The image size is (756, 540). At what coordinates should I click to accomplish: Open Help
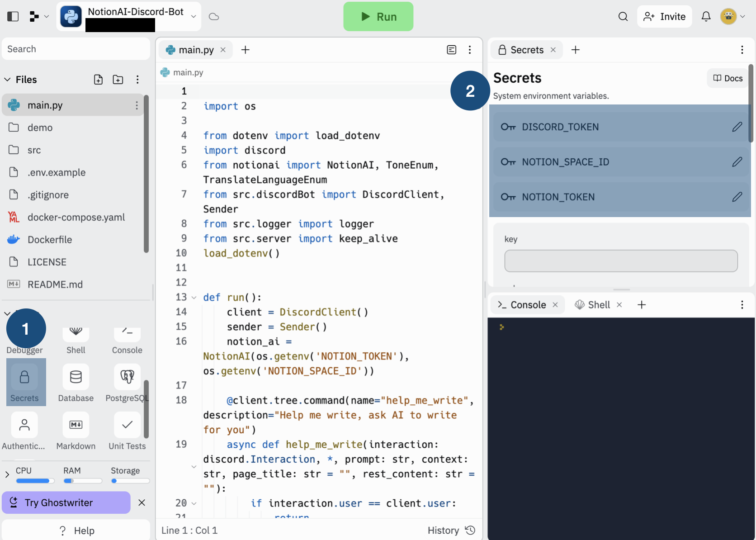[x=76, y=531]
